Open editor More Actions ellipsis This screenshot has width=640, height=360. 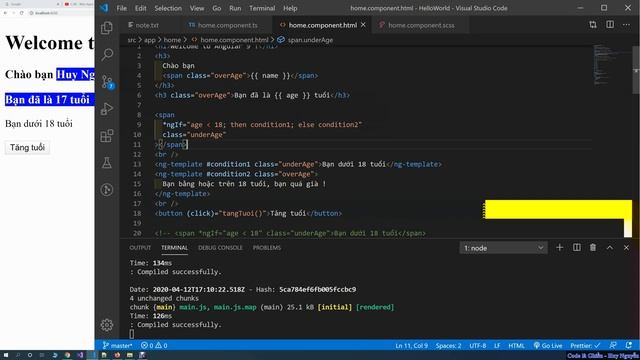(x=626, y=25)
